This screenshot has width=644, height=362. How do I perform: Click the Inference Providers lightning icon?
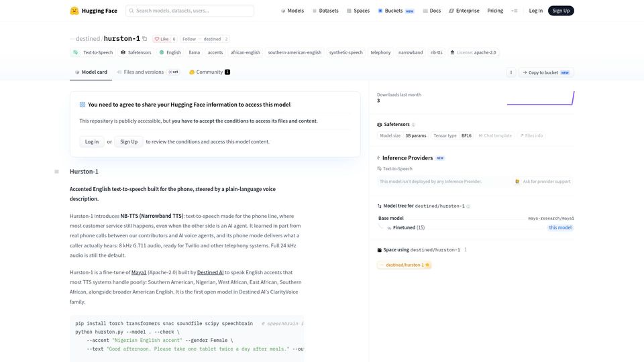point(378,158)
